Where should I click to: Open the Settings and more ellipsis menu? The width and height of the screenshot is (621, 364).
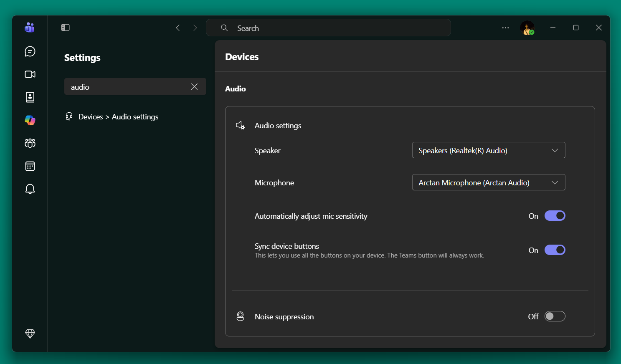coord(505,28)
